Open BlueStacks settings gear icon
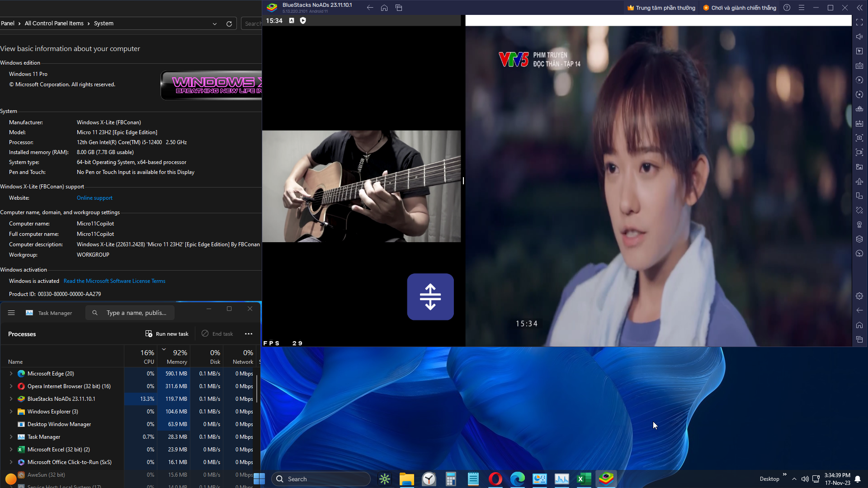 859,296
